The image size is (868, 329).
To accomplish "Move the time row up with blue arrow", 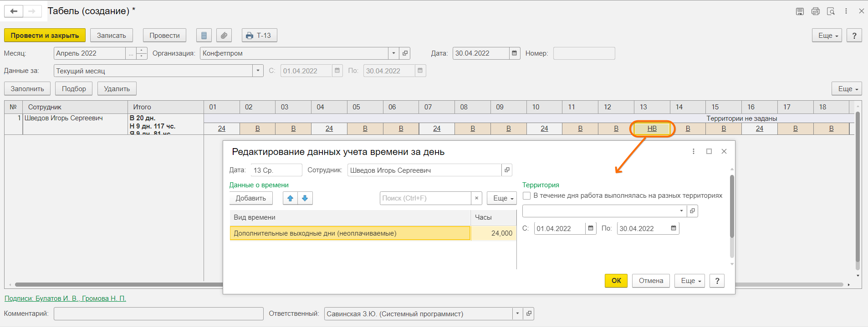I will [x=290, y=198].
